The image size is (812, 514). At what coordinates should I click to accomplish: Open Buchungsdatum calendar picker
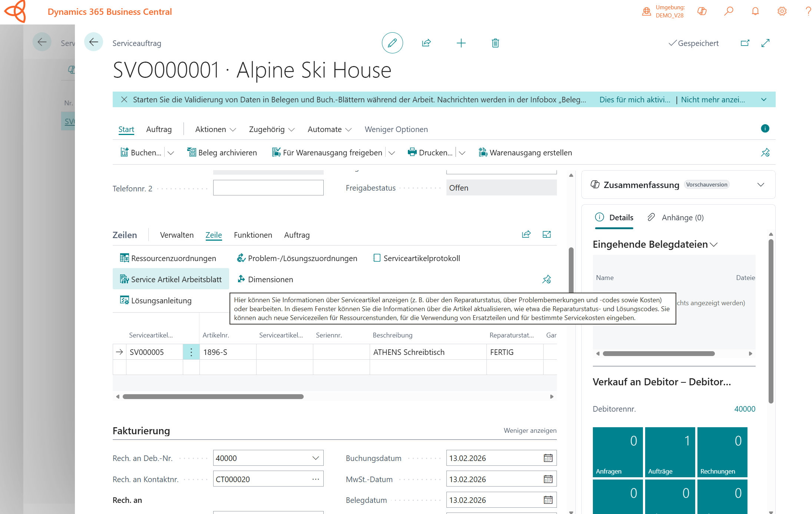[x=548, y=458]
